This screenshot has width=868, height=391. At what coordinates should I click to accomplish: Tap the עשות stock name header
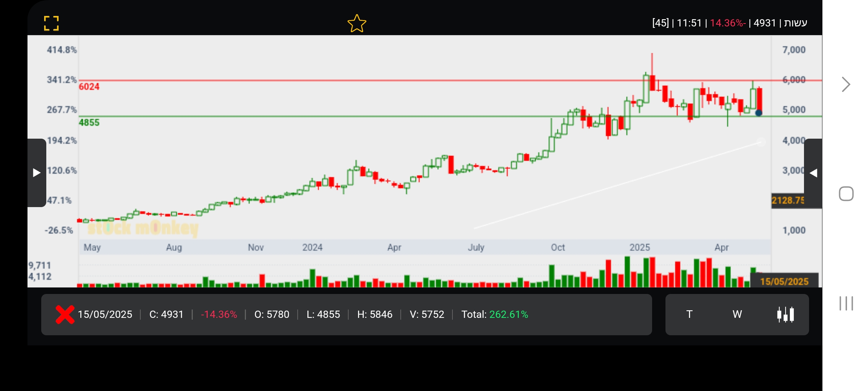tap(795, 23)
